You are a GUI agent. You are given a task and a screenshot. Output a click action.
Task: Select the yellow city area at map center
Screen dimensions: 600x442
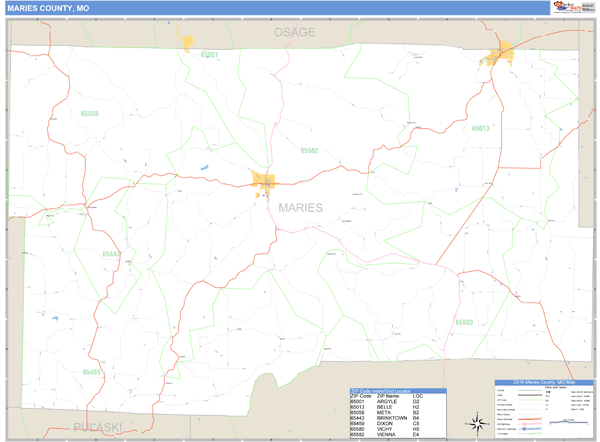point(265,182)
